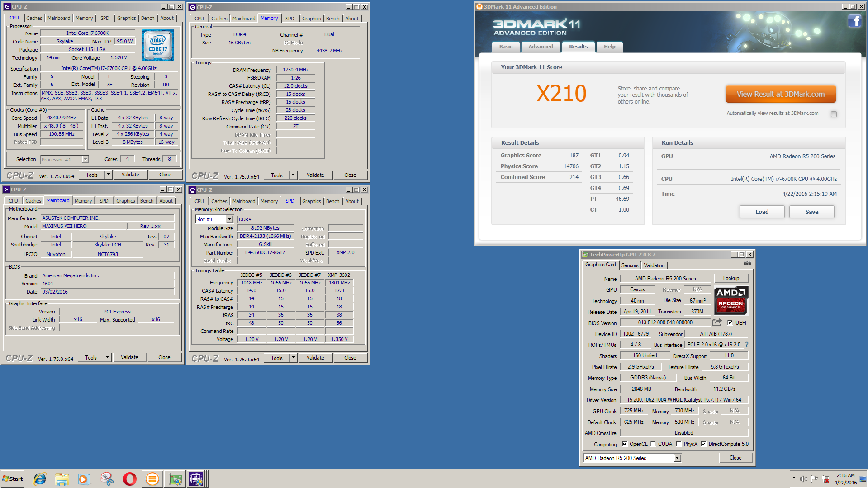Launch Windows Media Player from taskbar

pyautogui.click(x=84, y=479)
